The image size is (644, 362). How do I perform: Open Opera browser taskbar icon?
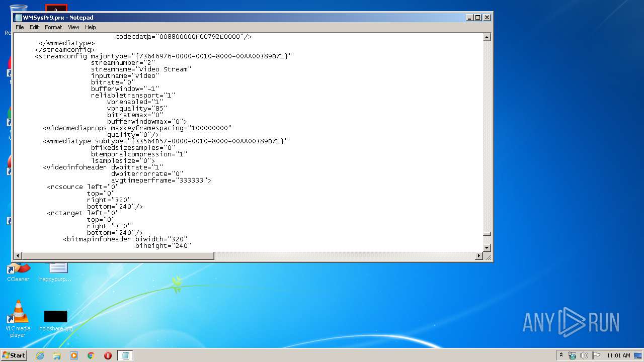[108, 355]
